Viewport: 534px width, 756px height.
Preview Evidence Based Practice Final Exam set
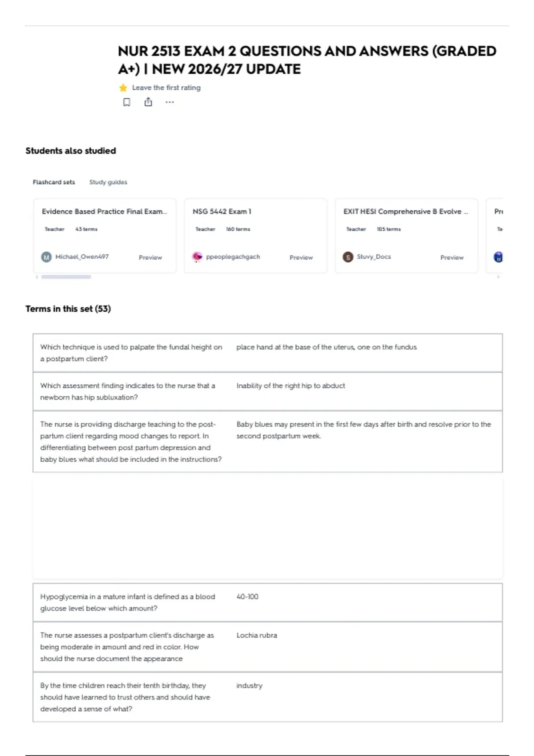(x=150, y=257)
